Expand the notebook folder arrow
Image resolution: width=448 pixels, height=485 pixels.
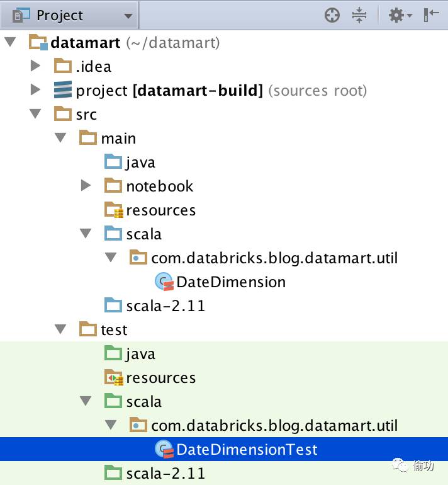pos(86,186)
